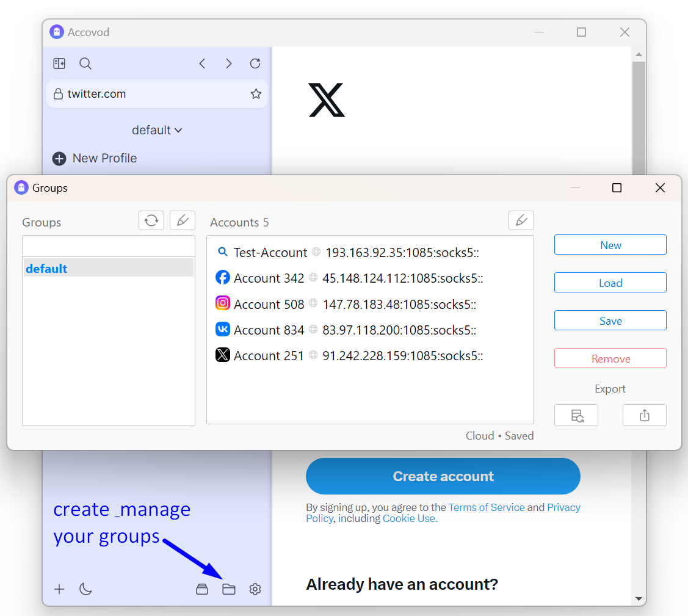Screen dimensions: 688x616
Task: Toggle dark mode with the moon icon
Action: [x=85, y=589]
